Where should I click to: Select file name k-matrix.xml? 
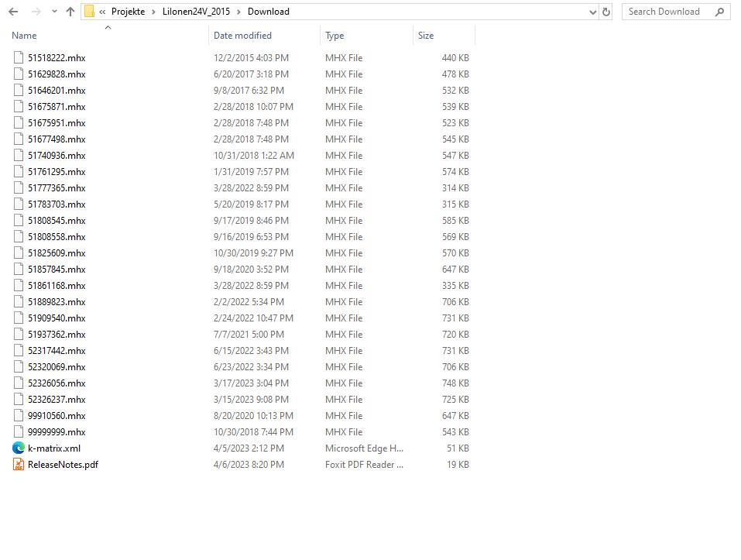point(54,448)
